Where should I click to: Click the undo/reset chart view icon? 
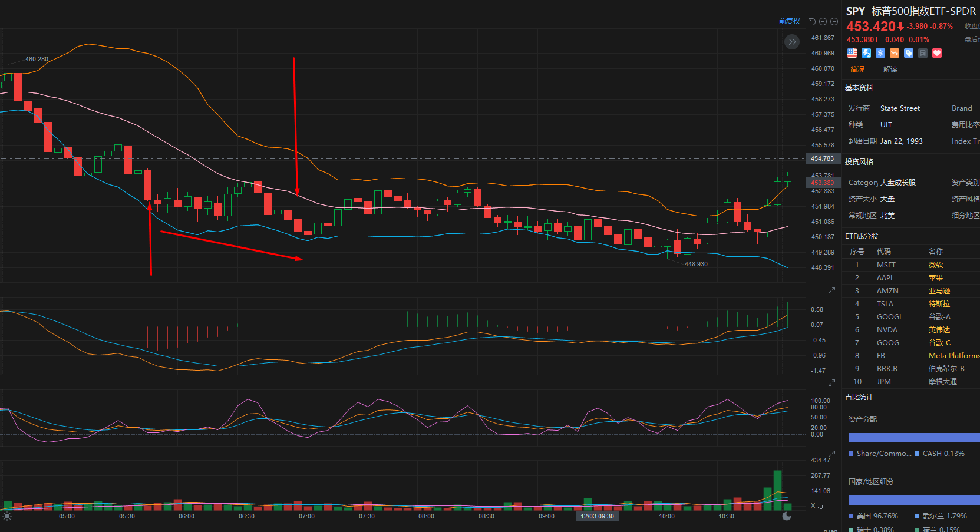point(812,21)
